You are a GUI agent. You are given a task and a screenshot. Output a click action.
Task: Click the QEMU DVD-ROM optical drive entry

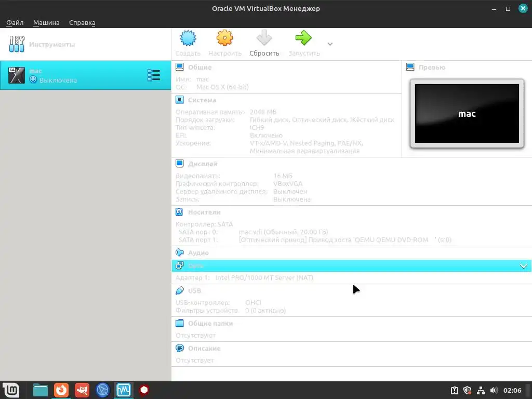[345, 240]
